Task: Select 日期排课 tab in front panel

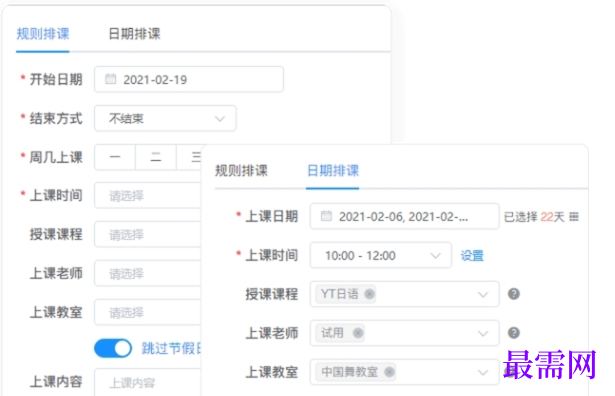Action: click(333, 171)
